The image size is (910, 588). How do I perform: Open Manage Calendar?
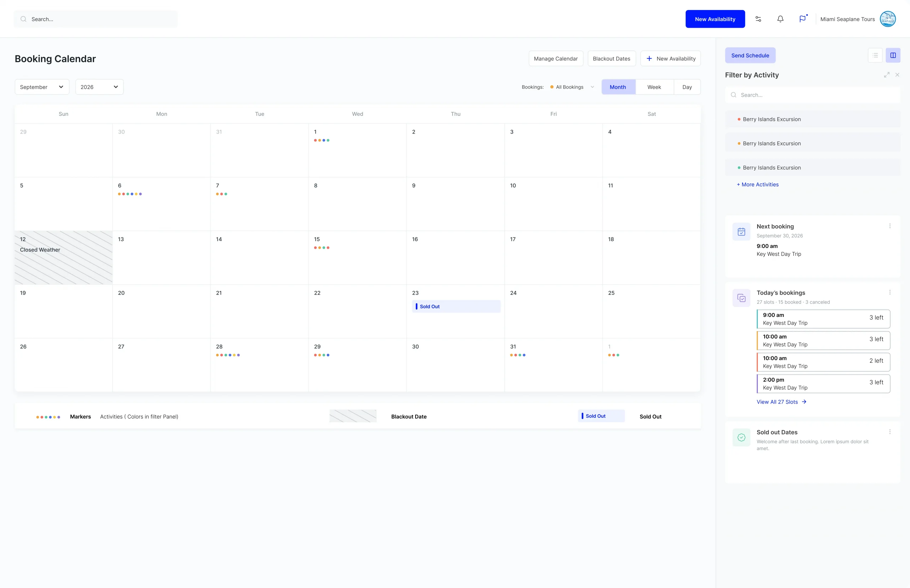coord(556,58)
